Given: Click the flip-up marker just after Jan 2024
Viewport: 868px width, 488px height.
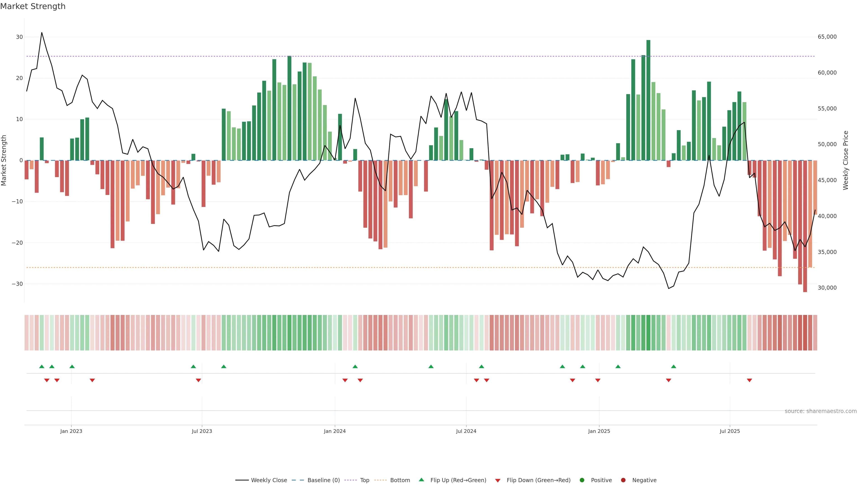Looking at the screenshot, I should click(355, 366).
